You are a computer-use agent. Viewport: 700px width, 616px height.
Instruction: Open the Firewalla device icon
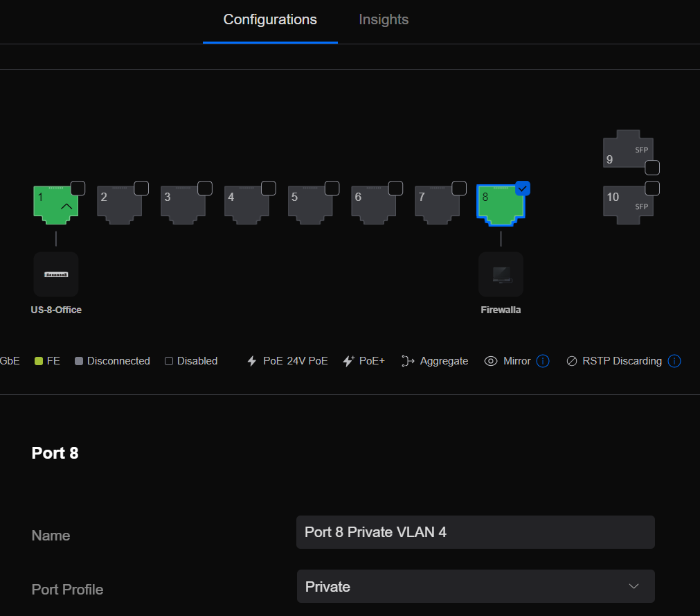(x=501, y=274)
